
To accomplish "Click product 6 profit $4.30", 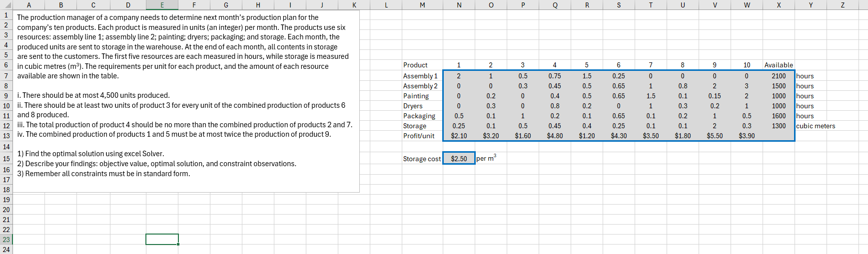I will [619, 136].
